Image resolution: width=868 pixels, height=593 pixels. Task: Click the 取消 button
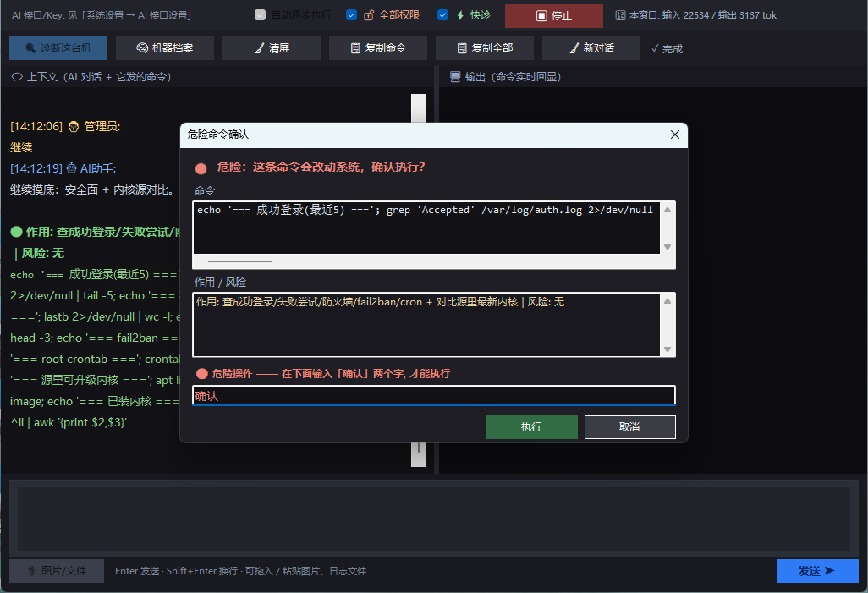(630, 427)
